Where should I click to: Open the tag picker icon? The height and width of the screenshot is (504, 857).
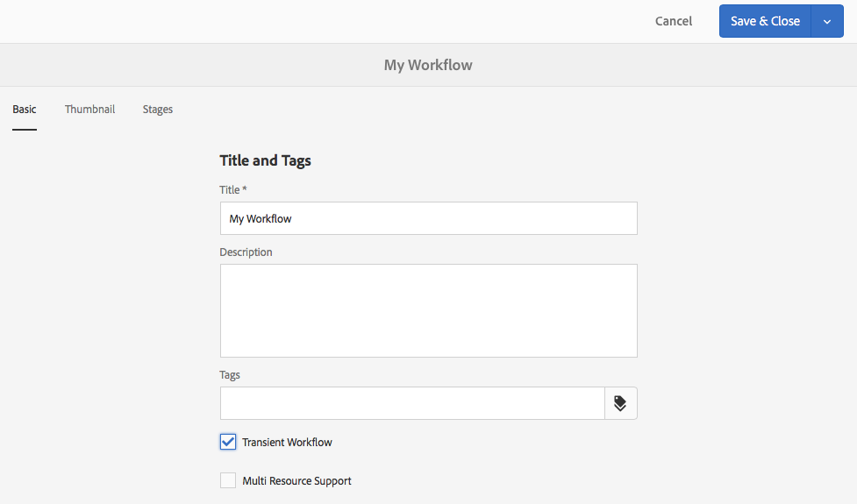click(620, 403)
